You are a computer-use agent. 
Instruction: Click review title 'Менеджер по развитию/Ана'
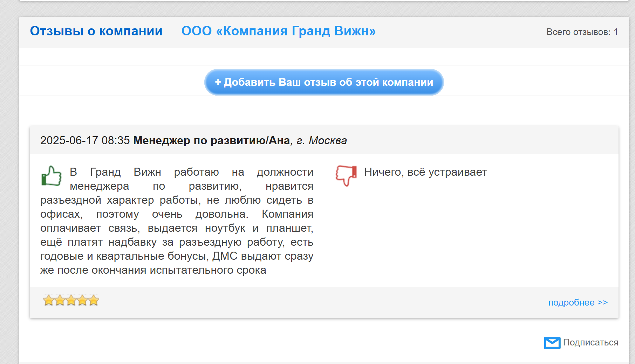212,140
